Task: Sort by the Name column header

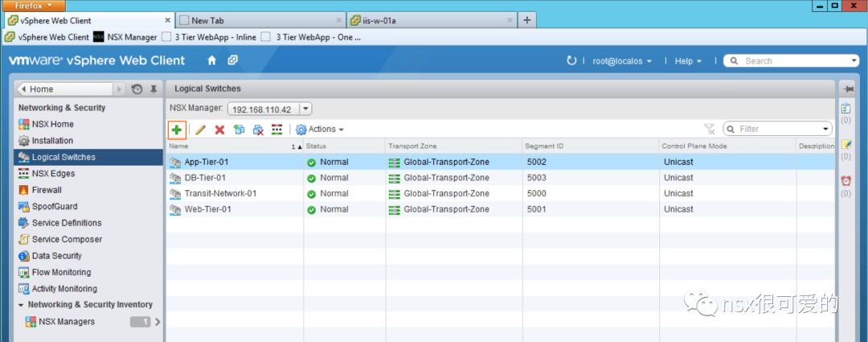Action: 235,146
